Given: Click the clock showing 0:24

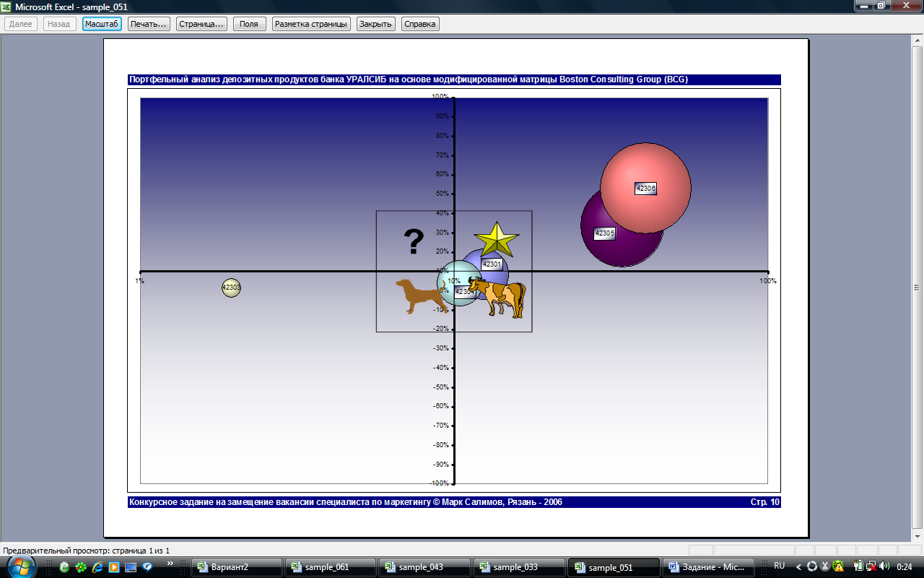Looking at the screenshot, I should (905, 567).
